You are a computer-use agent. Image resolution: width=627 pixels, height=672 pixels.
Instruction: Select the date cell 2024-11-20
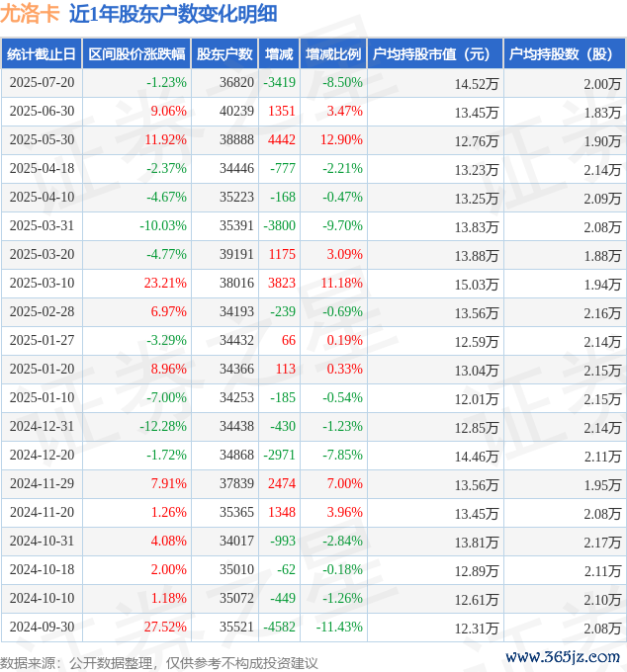[x=42, y=512]
